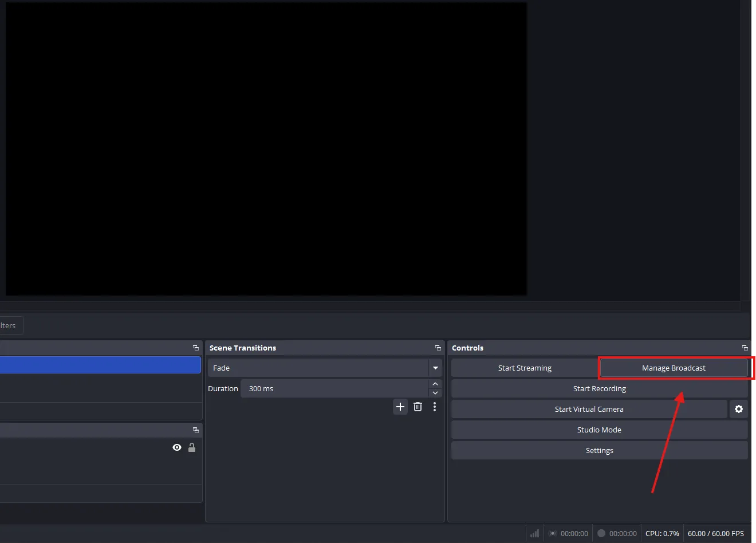Click Start Recording
The width and height of the screenshot is (756, 543).
599,388
